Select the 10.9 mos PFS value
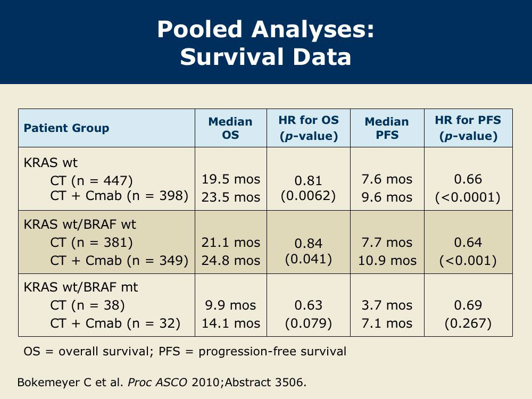Viewport: 532px width, 399px height. coord(387,260)
